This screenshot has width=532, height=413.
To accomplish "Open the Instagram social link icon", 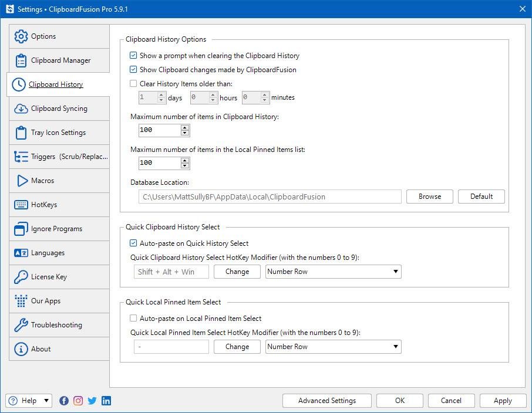I will [x=78, y=401].
